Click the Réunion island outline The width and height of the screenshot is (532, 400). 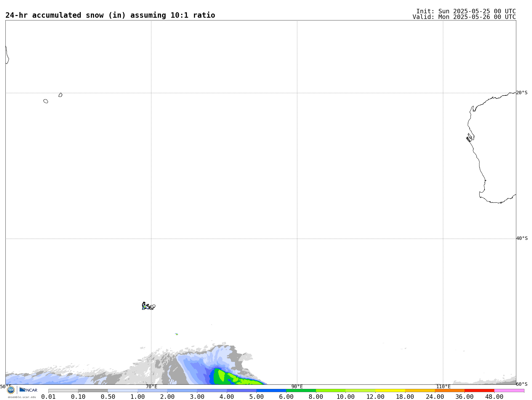pos(46,101)
